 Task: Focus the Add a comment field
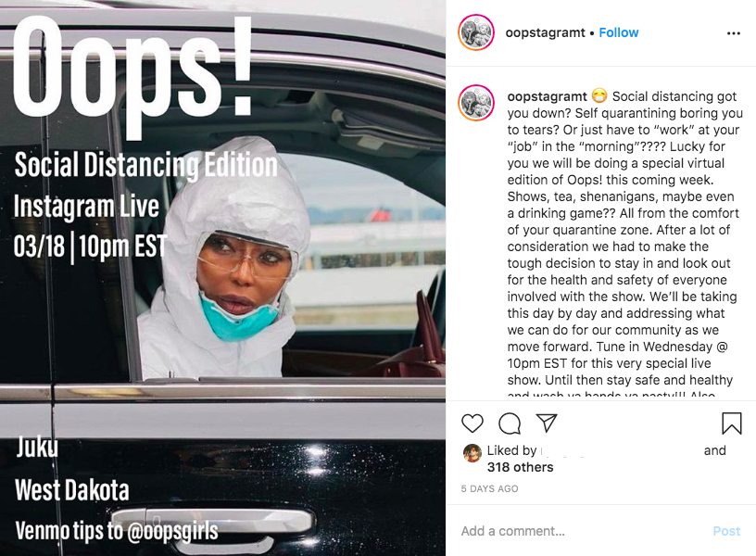(x=582, y=531)
